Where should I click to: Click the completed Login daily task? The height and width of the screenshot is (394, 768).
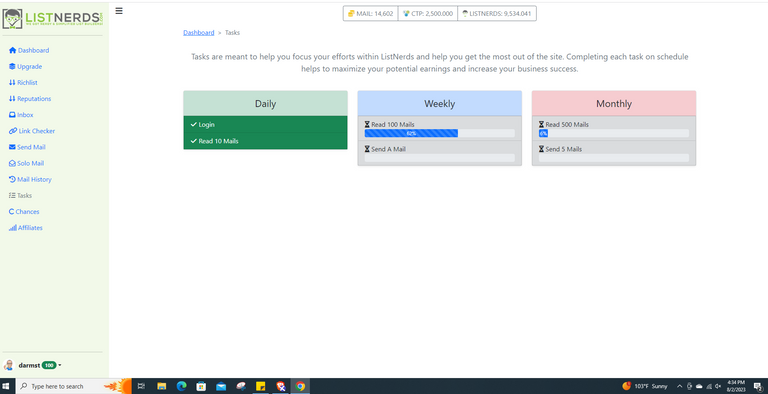265,124
